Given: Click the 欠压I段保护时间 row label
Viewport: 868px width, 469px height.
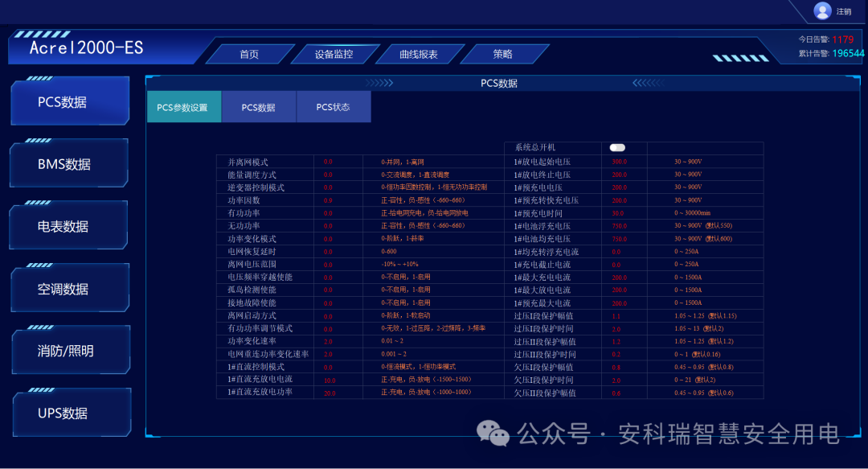Looking at the screenshot, I should [x=543, y=380].
